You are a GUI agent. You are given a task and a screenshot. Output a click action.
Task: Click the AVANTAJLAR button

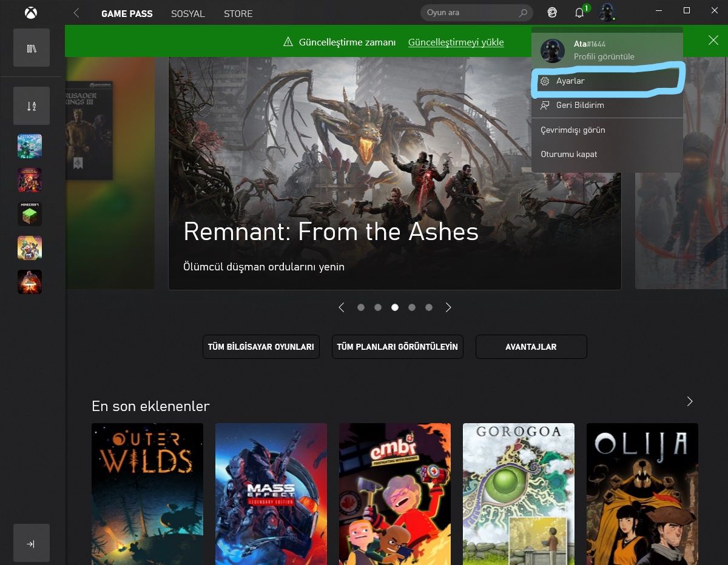tap(531, 347)
